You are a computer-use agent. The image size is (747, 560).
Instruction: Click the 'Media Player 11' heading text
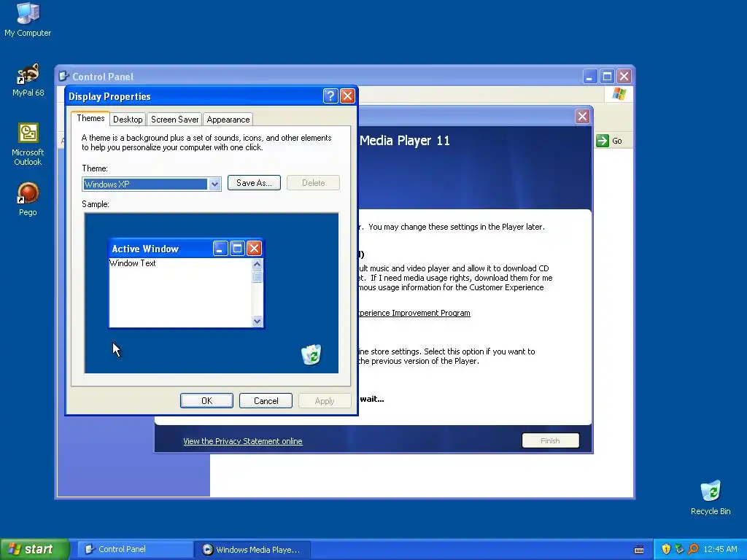(404, 141)
